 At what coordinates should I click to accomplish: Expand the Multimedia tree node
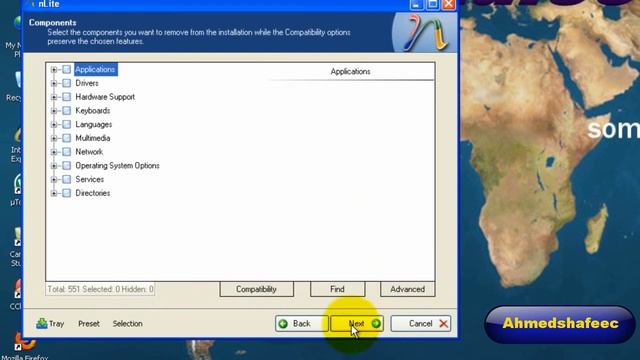point(54,138)
